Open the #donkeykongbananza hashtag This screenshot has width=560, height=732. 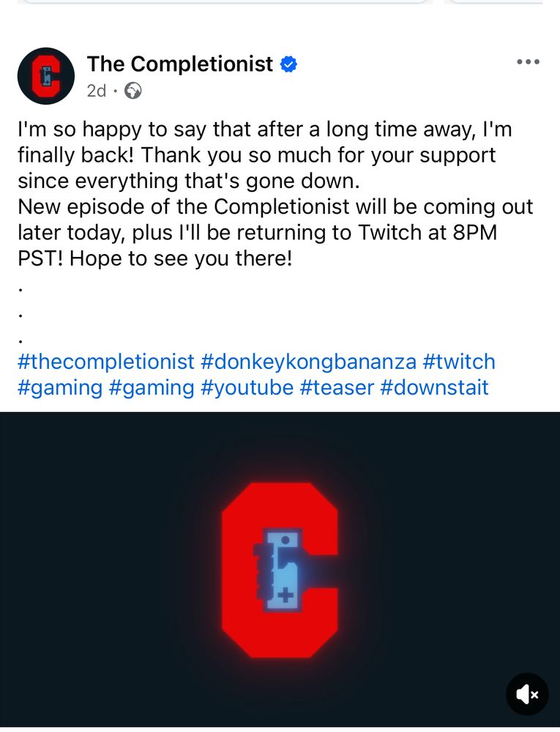pos(308,362)
